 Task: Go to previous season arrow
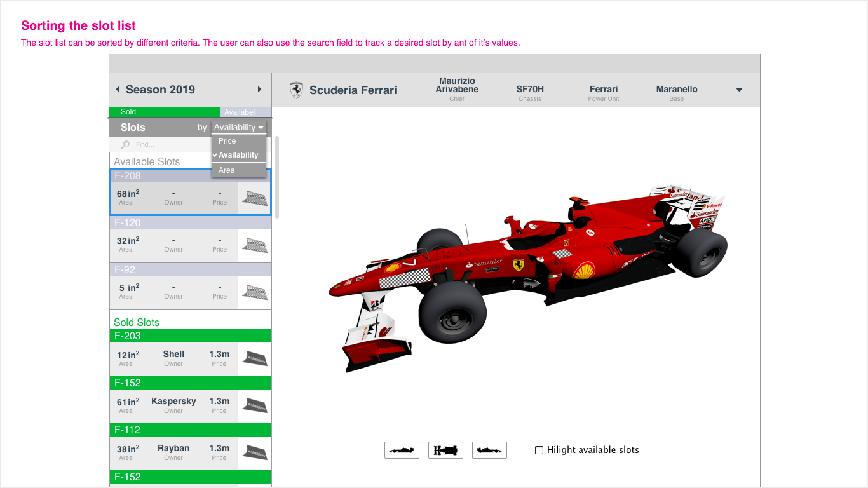pyautogui.click(x=118, y=90)
